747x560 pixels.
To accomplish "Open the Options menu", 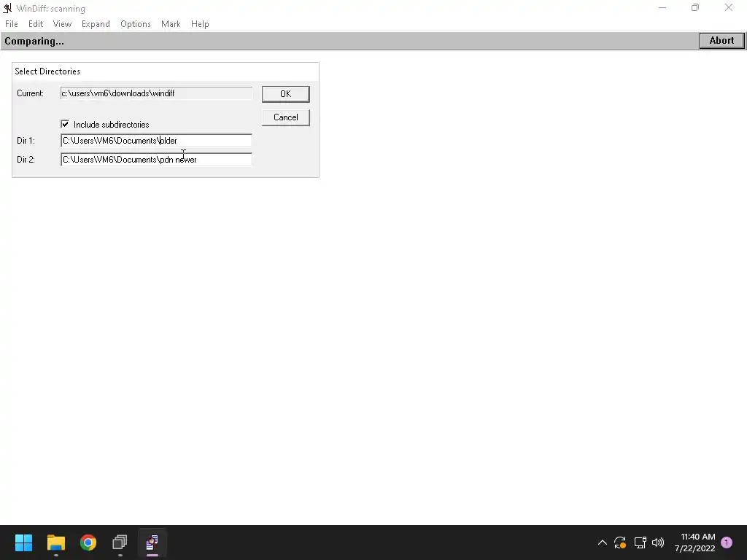I will point(135,24).
